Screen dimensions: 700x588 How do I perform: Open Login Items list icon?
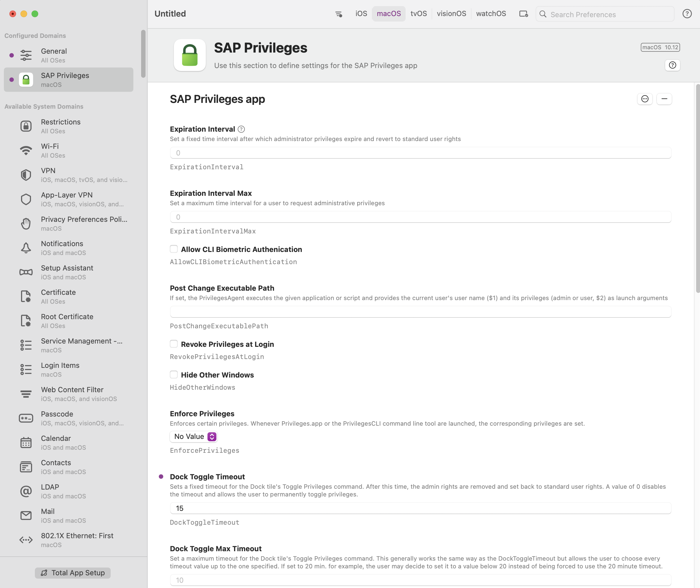tap(26, 369)
